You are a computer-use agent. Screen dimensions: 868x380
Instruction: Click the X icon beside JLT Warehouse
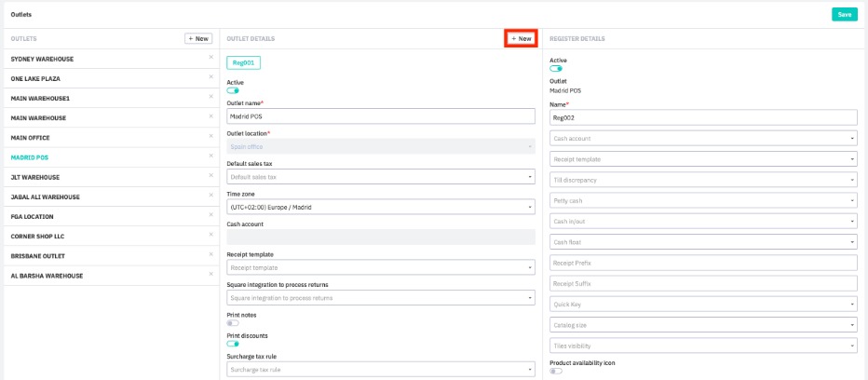211,177
